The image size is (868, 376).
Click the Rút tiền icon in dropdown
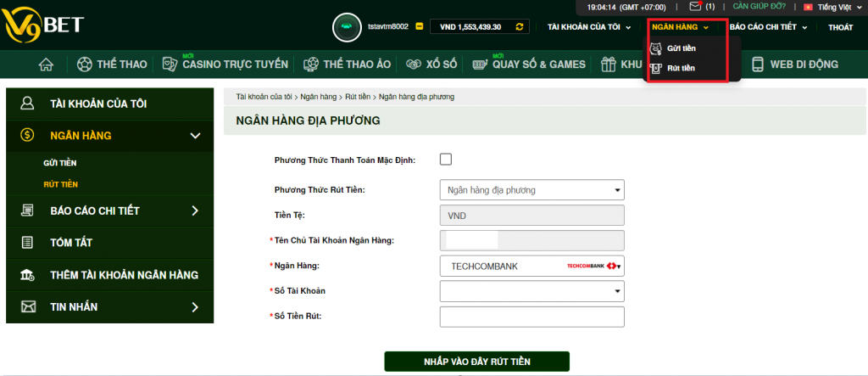point(654,68)
